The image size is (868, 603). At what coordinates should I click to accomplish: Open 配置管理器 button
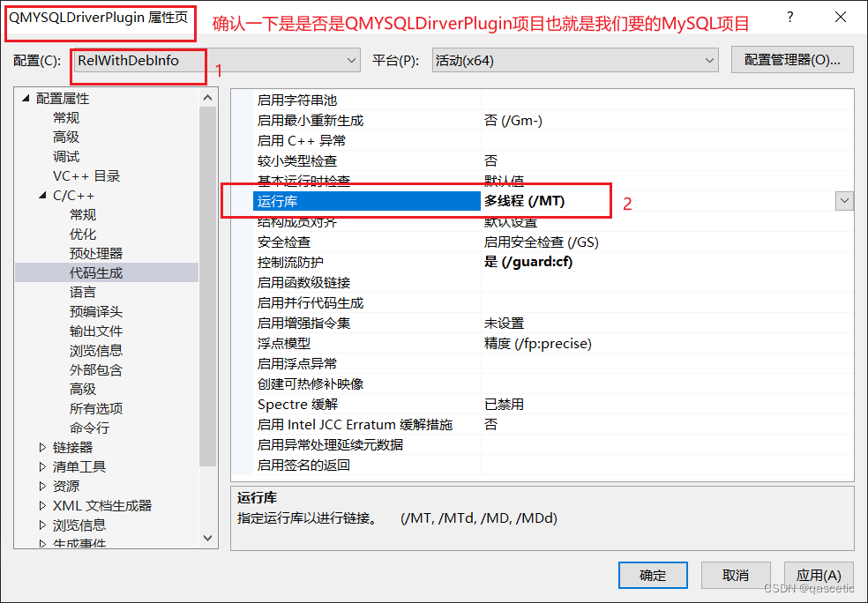click(x=791, y=60)
